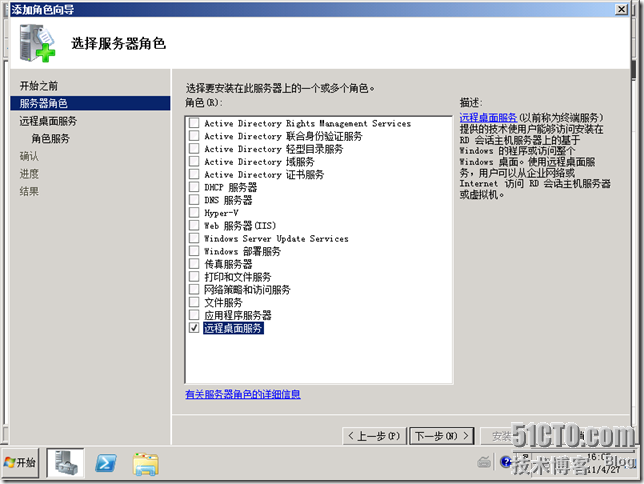Tick the 打印和文件服务 checkbox
The image size is (644, 484).
coord(194,276)
